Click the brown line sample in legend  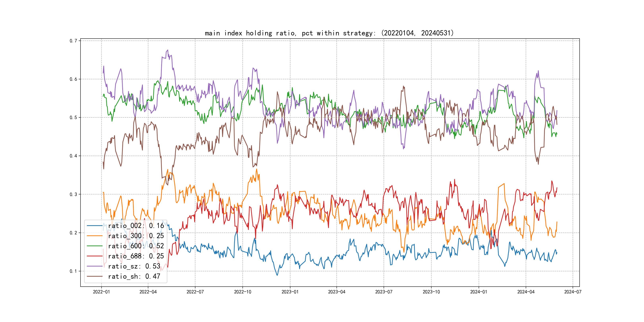[x=95, y=276]
